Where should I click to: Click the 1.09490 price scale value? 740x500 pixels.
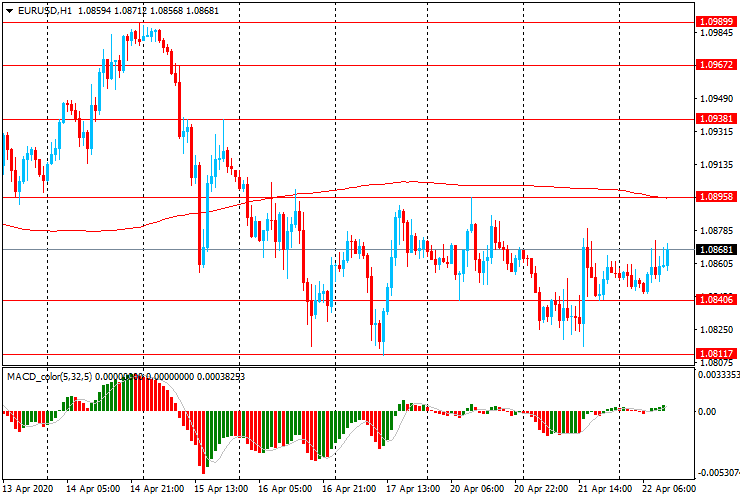tap(717, 99)
